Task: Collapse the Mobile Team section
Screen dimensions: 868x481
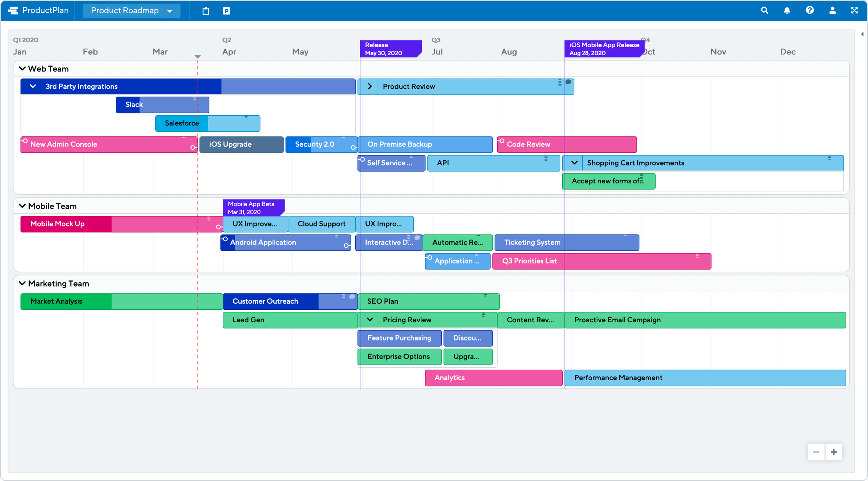Action: coord(22,205)
